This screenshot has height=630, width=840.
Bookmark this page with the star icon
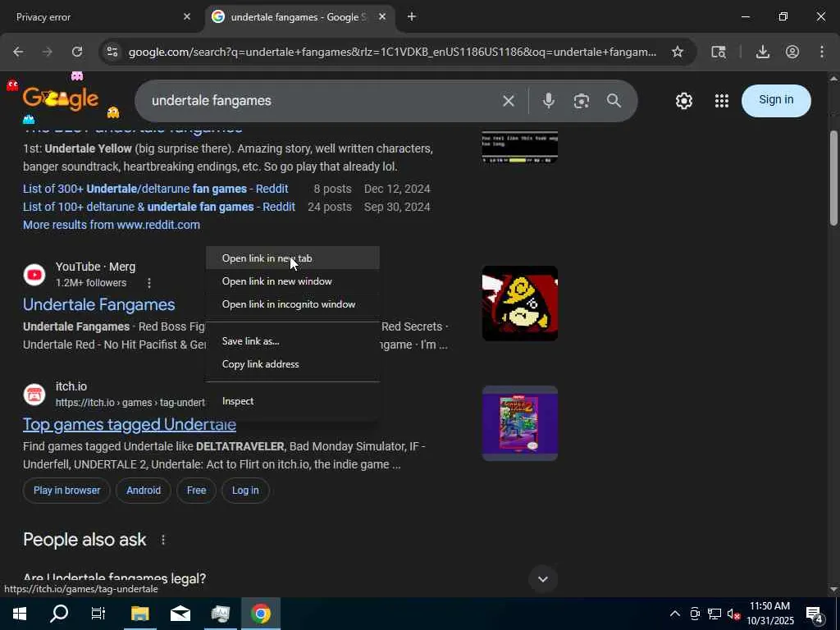(678, 52)
